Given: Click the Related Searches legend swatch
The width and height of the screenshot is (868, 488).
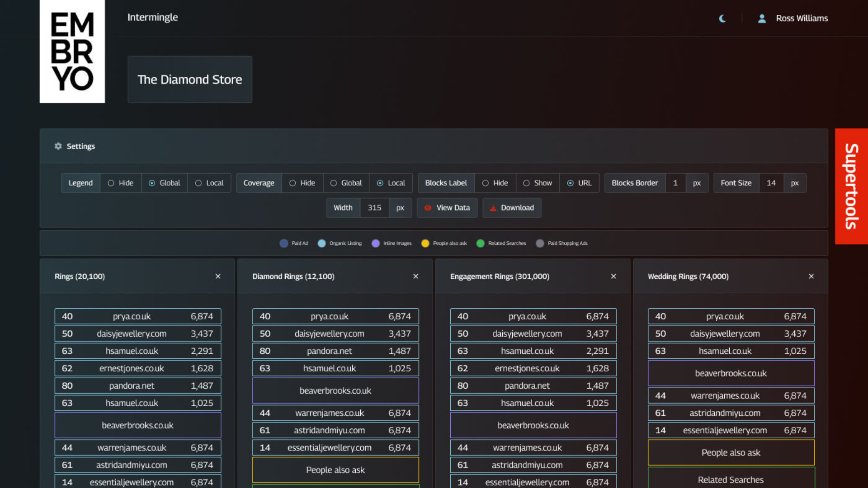Looking at the screenshot, I should pyautogui.click(x=481, y=243).
